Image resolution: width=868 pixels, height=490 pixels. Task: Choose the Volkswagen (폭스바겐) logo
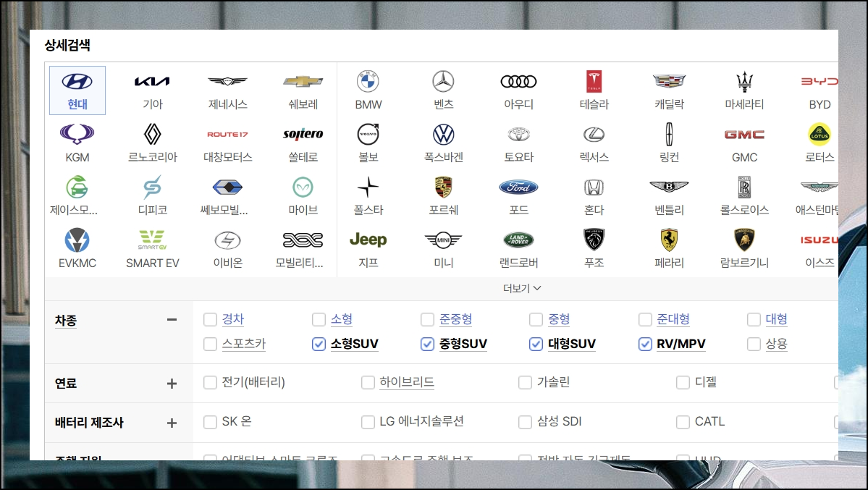pyautogui.click(x=443, y=134)
